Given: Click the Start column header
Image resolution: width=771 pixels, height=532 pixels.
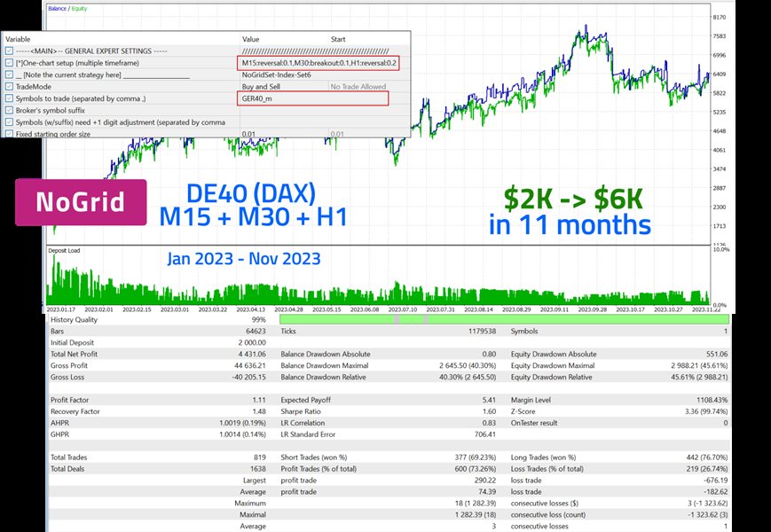Looking at the screenshot, I should click(x=338, y=39).
